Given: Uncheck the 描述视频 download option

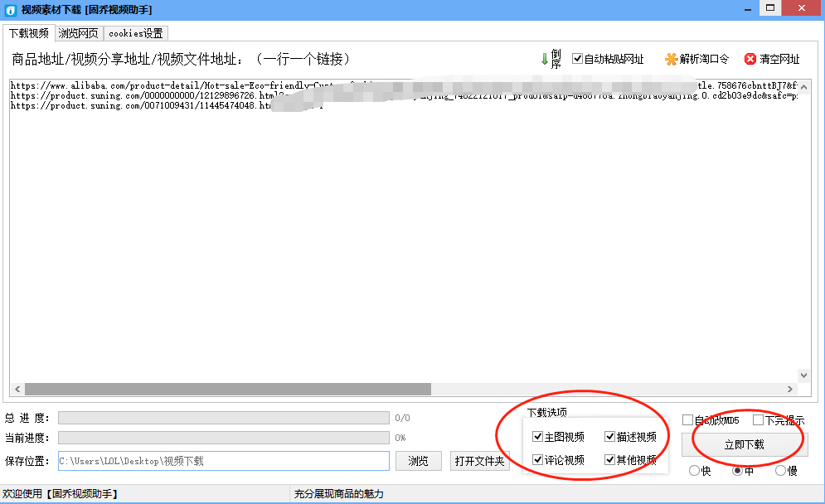Looking at the screenshot, I should (610, 437).
